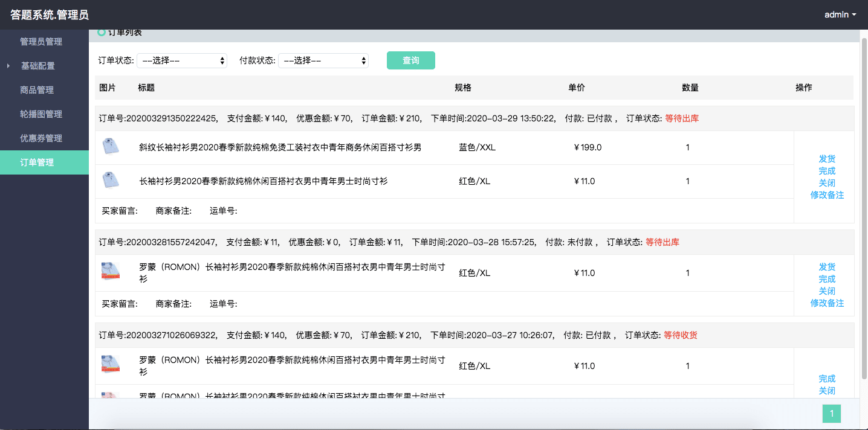Click the green circle icon beside 订单列表

pyautogui.click(x=102, y=33)
